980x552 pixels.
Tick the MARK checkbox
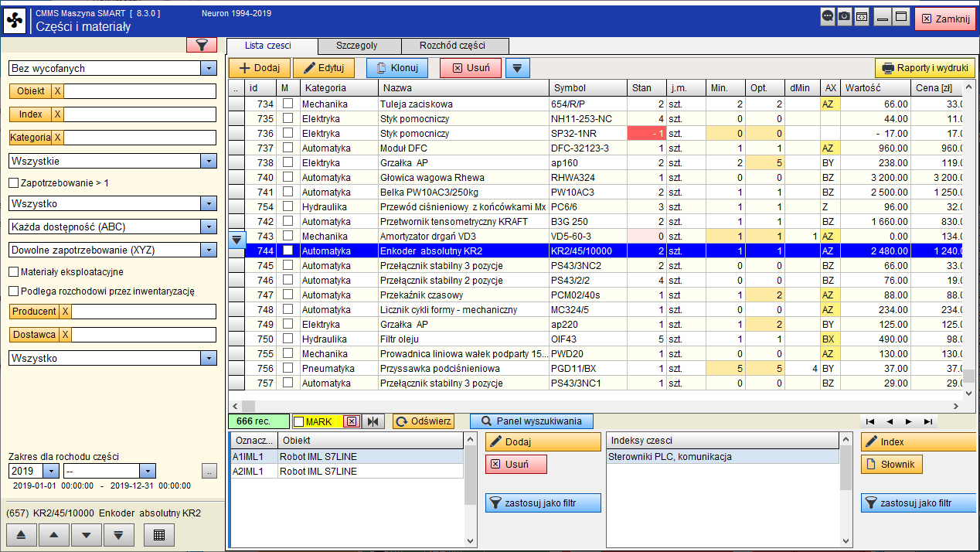tap(299, 422)
